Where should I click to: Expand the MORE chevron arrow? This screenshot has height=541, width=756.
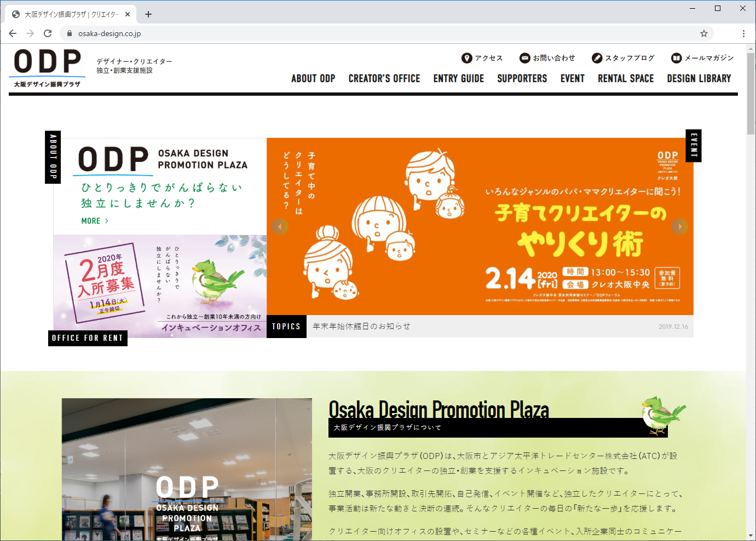pos(107,221)
